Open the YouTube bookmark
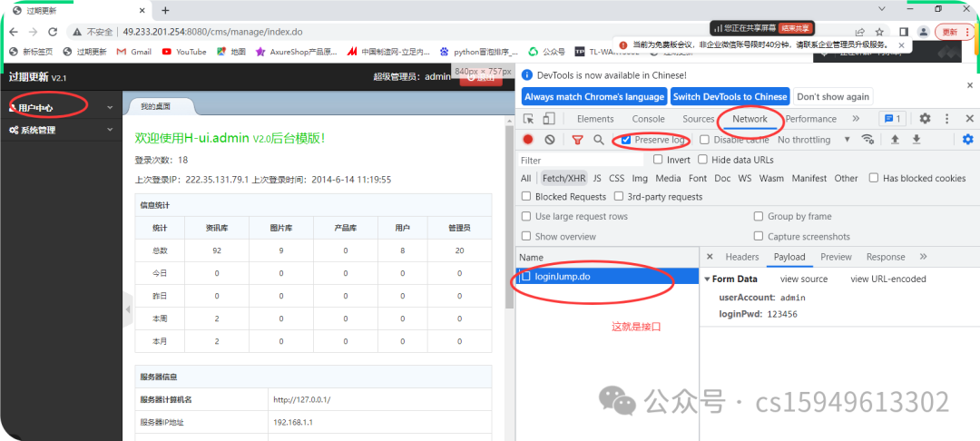Image resolution: width=980 pixels, height=441 pixels. 184,52
